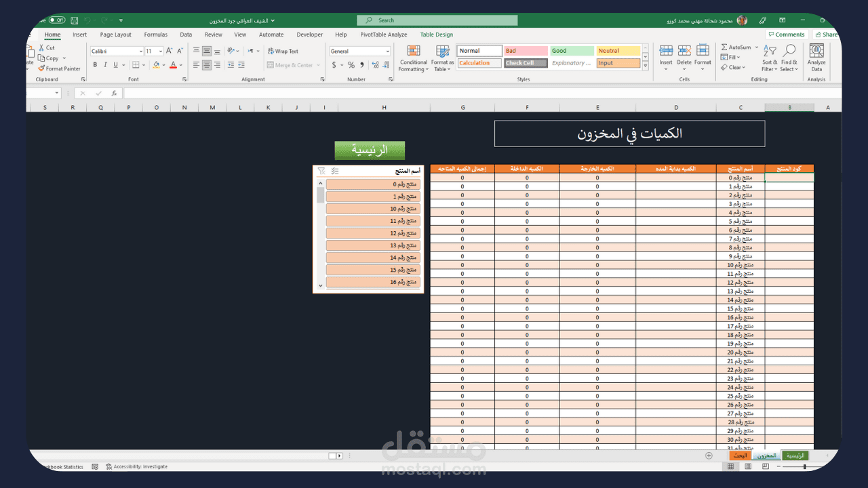Apply the Neutral cell style
The height and width of the screenshot is (488, 868).
click(618, 51)
